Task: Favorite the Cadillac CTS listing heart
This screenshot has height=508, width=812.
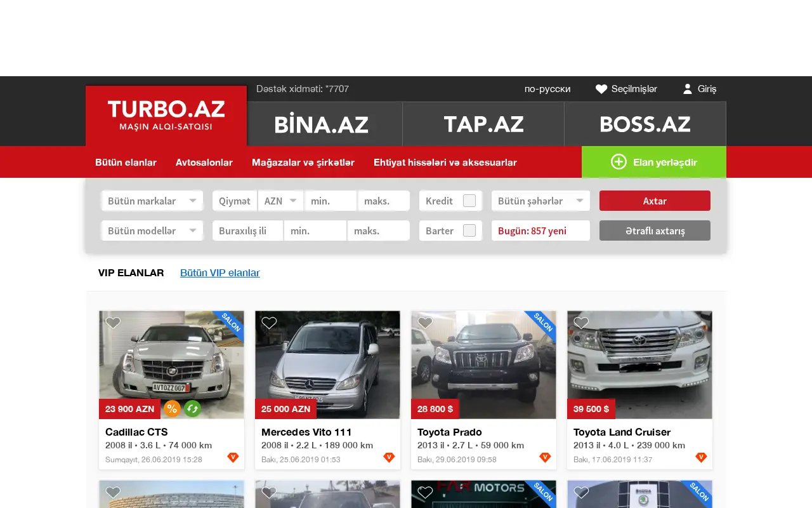Action: (113, 323)
